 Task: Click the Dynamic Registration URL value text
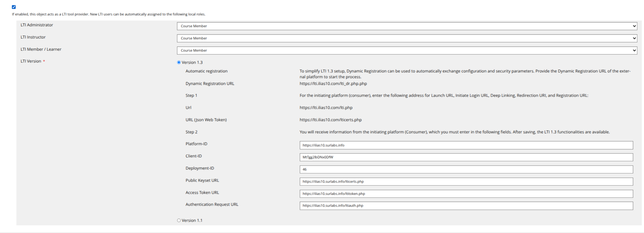point(333,83)
